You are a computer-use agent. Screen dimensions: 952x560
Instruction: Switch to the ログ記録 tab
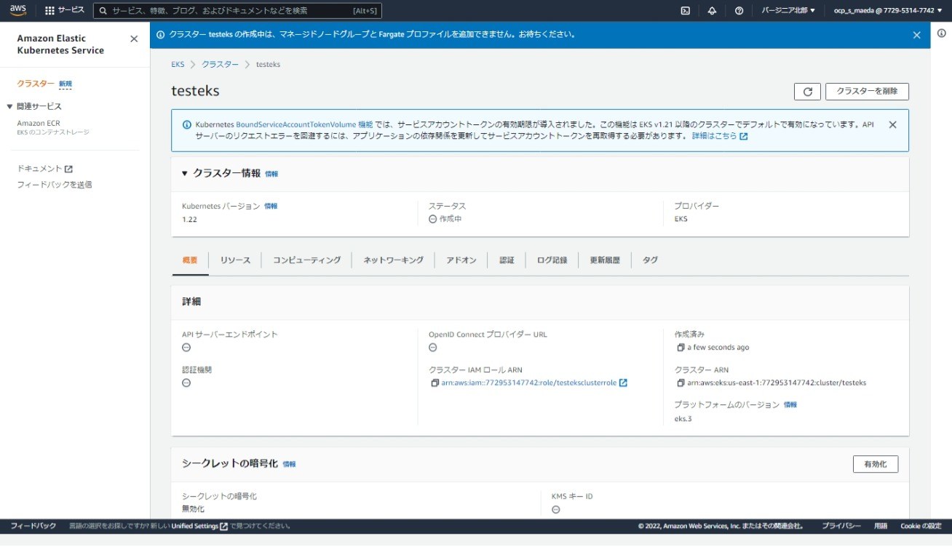552,260
